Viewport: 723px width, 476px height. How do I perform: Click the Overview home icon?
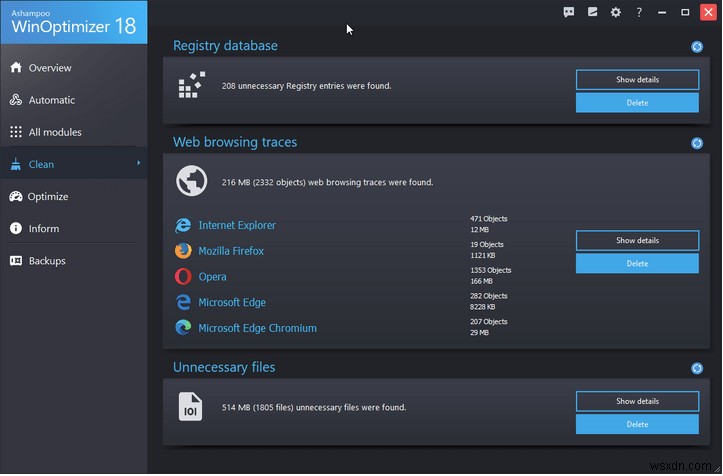tap(16, 67)
